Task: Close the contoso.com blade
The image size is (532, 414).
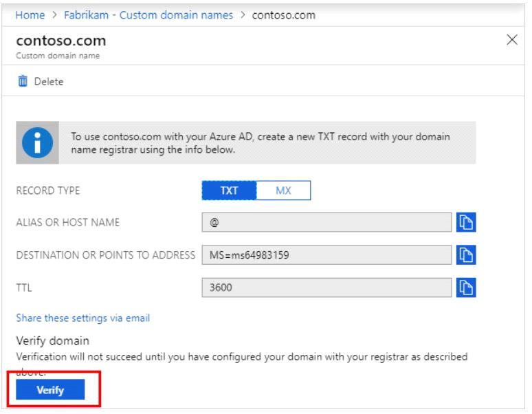Action: pyautogui.click(x=511, y=41)
